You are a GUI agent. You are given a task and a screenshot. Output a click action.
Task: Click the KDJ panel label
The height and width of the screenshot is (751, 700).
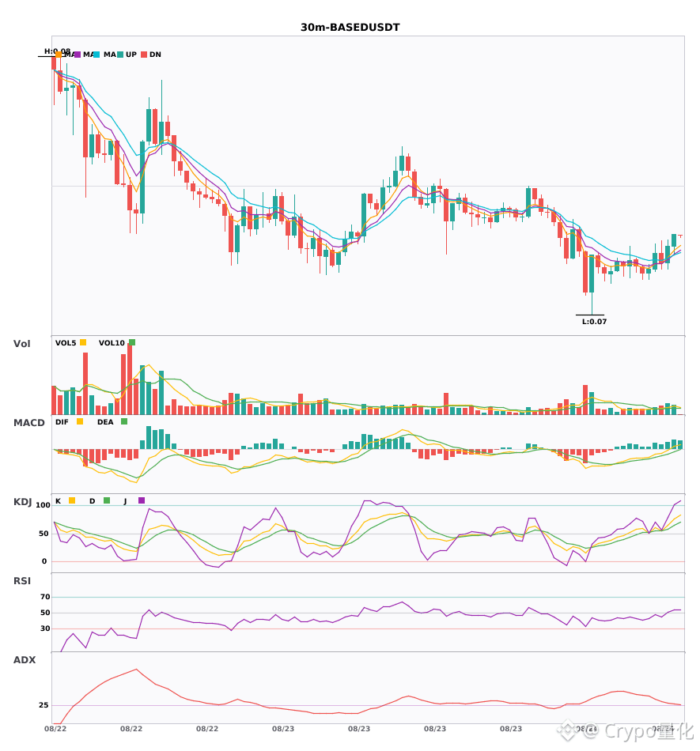[22, 502]
